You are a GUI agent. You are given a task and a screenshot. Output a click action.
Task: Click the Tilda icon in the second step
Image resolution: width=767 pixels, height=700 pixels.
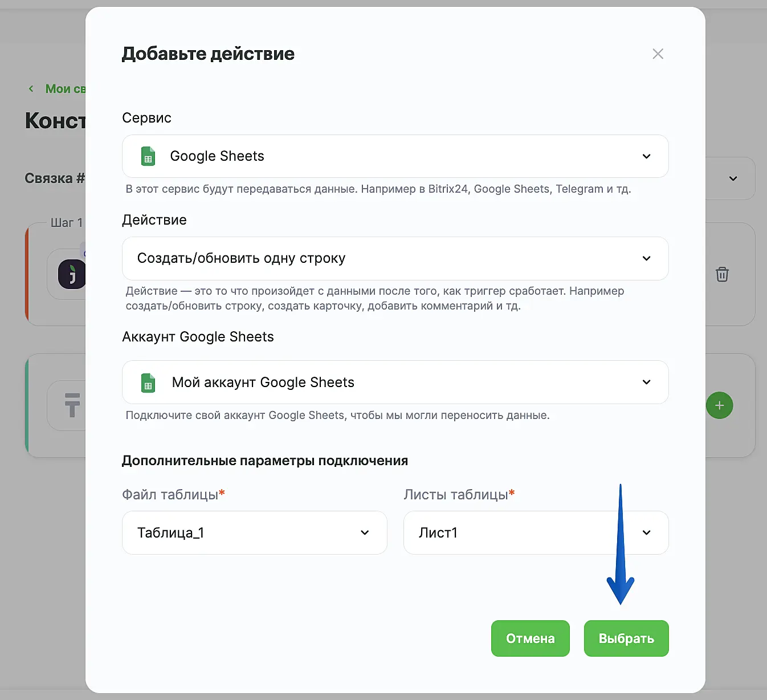(x=72, y=405)
